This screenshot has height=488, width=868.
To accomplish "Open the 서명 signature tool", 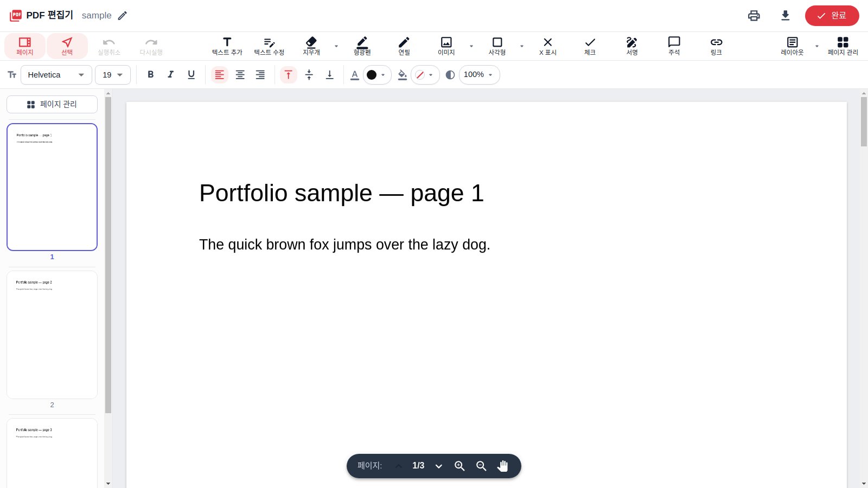I will coord(632,46).
